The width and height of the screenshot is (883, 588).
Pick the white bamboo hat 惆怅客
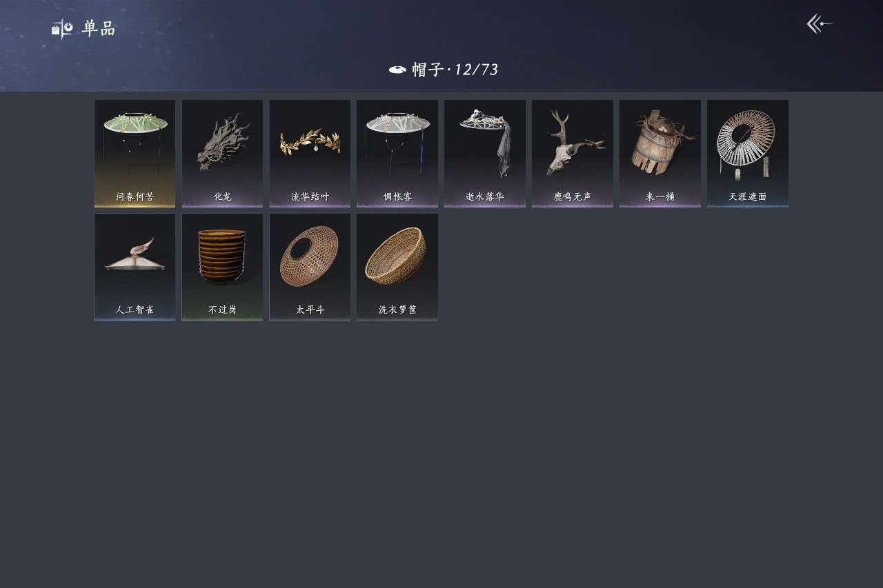[x=397, y=153]
